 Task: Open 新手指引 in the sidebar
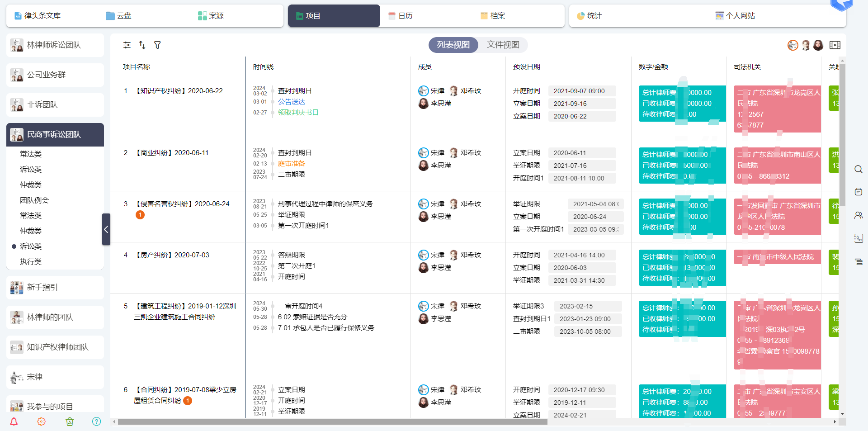coord(55,287)
